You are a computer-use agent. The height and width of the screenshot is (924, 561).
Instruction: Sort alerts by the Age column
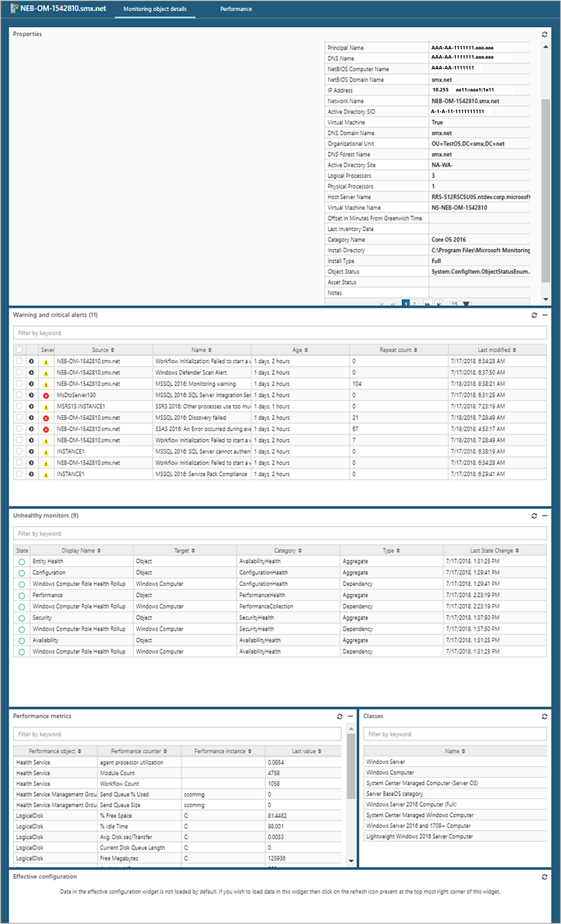point(299,350)
